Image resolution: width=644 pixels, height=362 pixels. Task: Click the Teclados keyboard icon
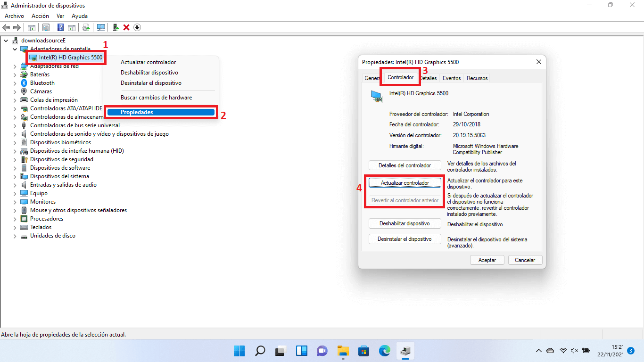[x=25, y=227]
